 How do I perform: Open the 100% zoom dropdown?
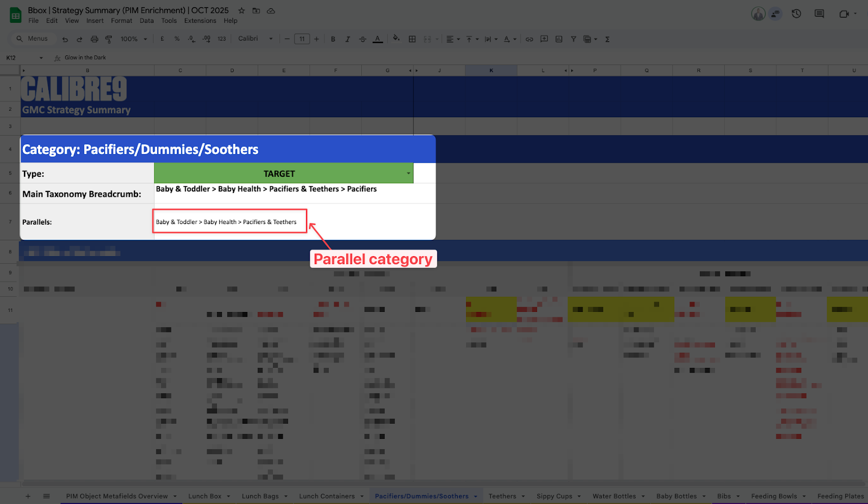[x=133, y=39]
